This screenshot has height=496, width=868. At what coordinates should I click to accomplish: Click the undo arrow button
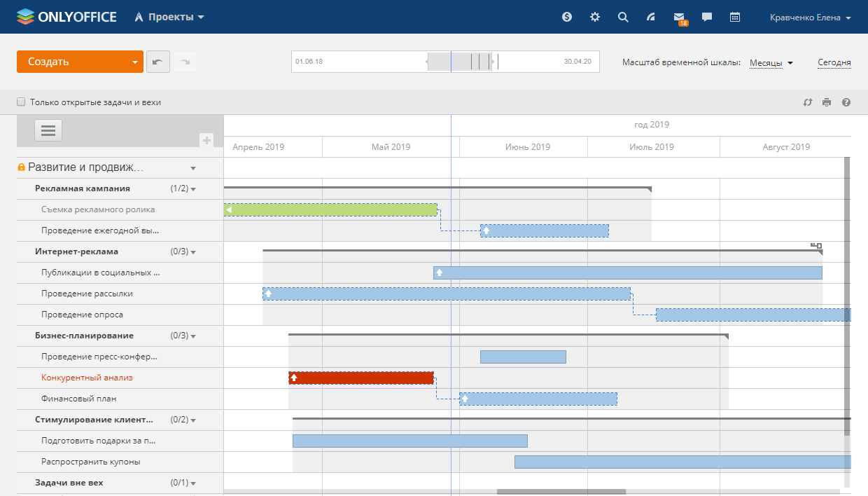click(157, 62)
